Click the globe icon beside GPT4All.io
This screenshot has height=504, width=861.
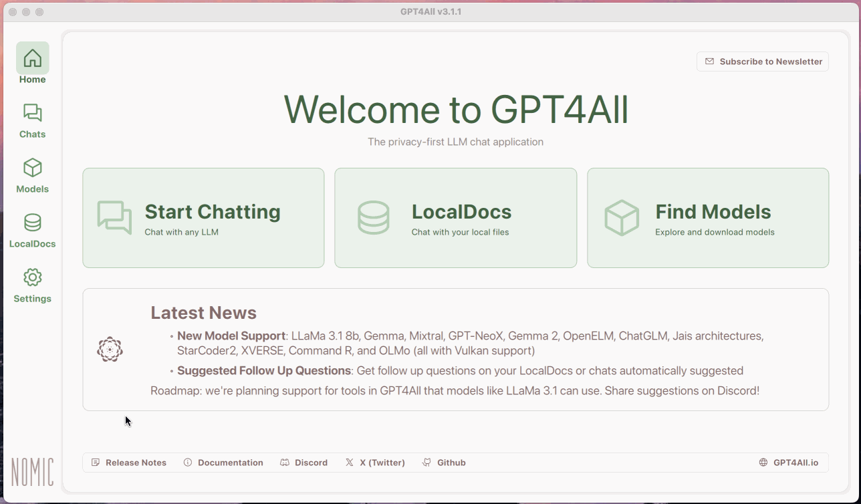tap(763, 463)
